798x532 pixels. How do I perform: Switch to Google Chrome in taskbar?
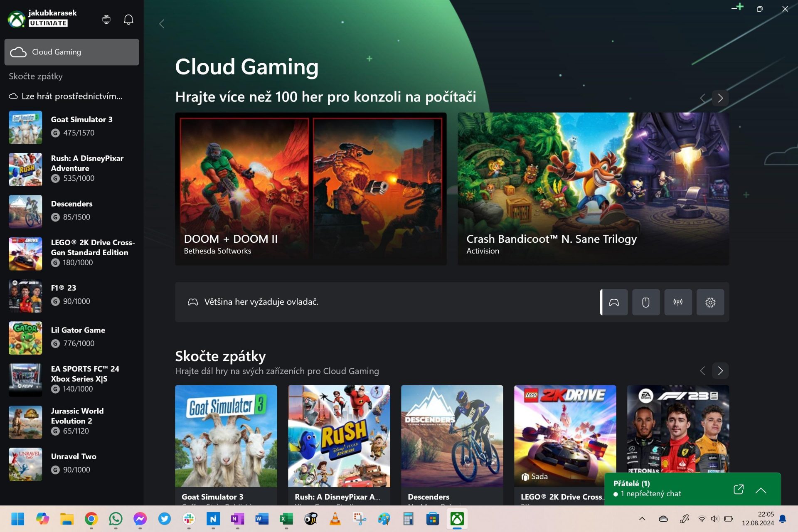pos(91,519)
